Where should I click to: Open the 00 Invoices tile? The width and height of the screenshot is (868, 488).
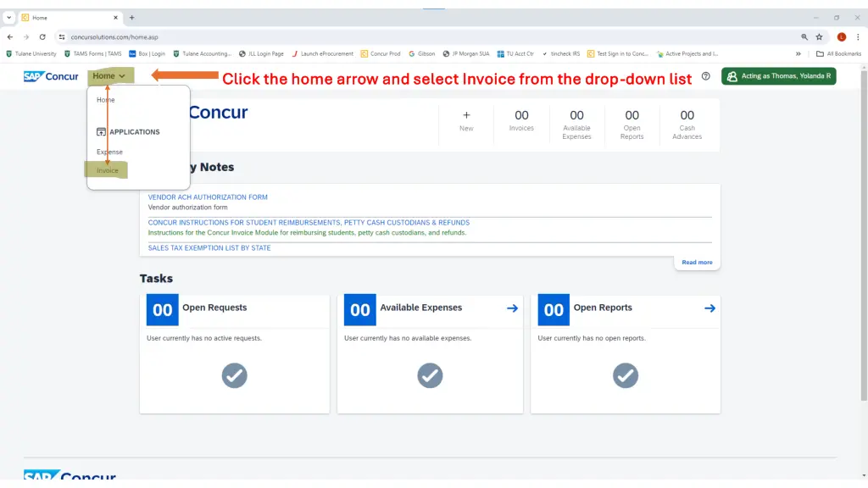coord(521,121)
